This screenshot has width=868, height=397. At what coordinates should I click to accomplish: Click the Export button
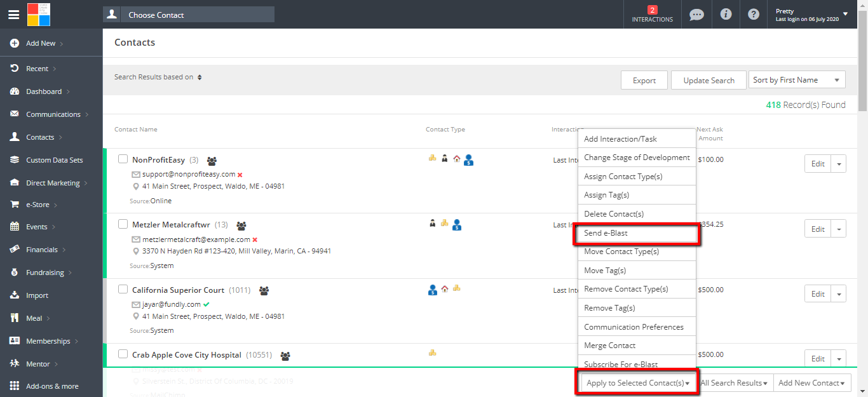click(644, 80)
